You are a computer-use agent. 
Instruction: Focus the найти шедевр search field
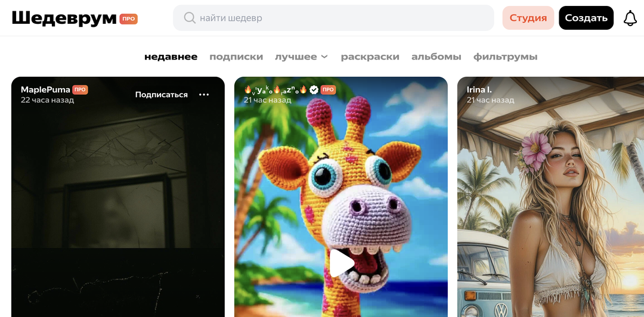pyautogui.click(x=333, y=18)
